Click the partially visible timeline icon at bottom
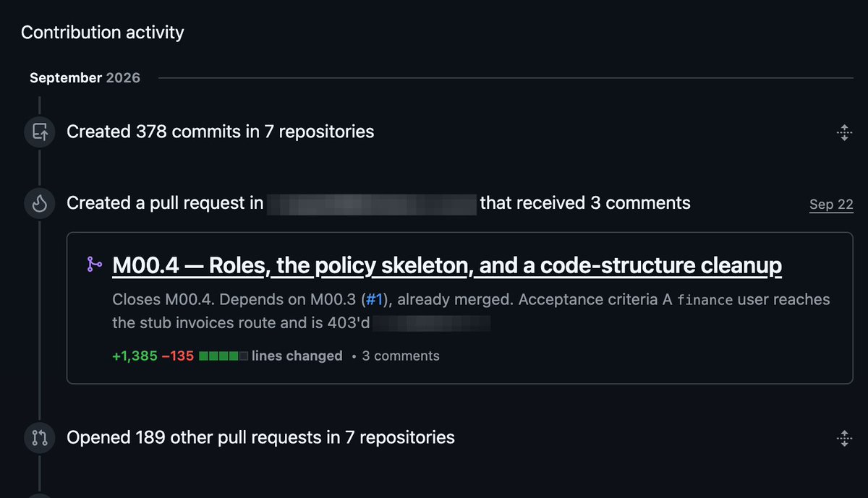 [x=39, y=496]
